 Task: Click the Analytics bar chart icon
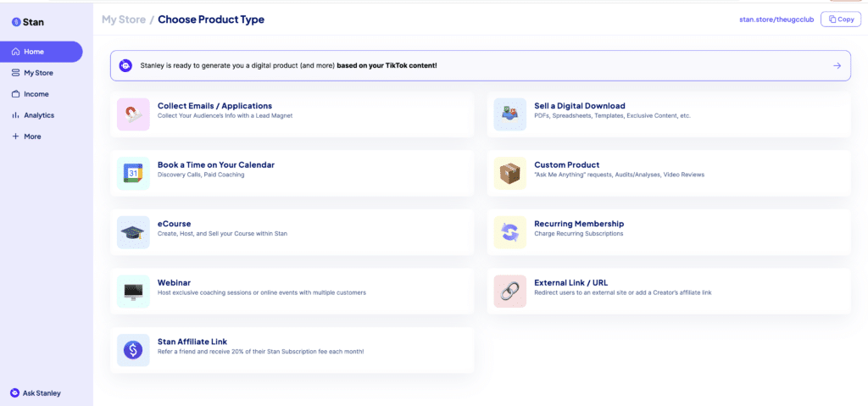[15, 115]
